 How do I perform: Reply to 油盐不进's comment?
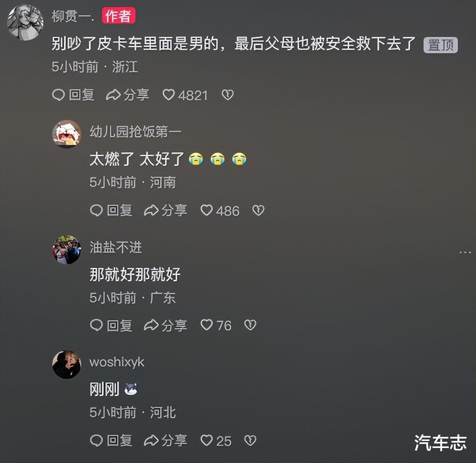111,325
